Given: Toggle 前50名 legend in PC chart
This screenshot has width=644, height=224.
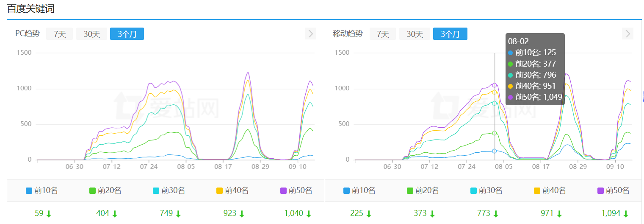Looking at the screenshot, I should [296, 190].
